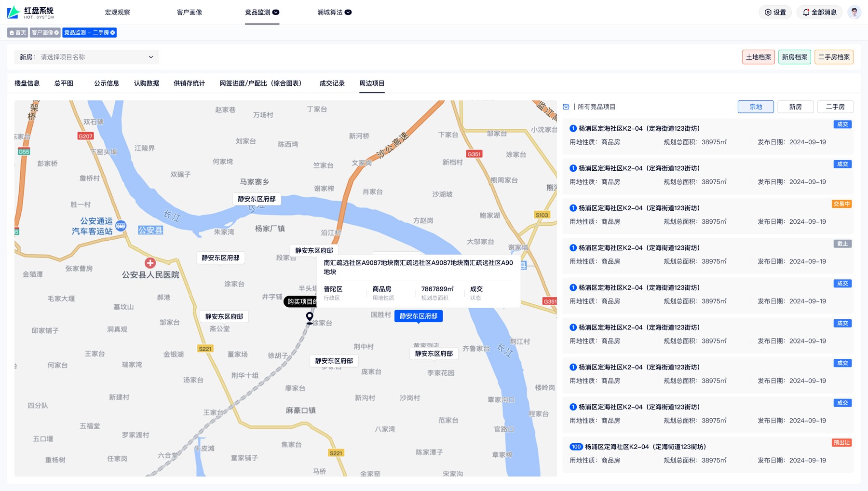868x491 pixels.
Task: Click the 截止 status badge
Action: [842, 244]
